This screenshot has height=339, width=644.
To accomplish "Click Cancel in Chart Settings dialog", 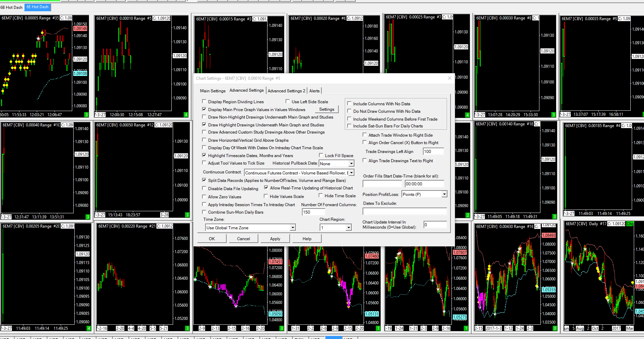I will [243, 238].
